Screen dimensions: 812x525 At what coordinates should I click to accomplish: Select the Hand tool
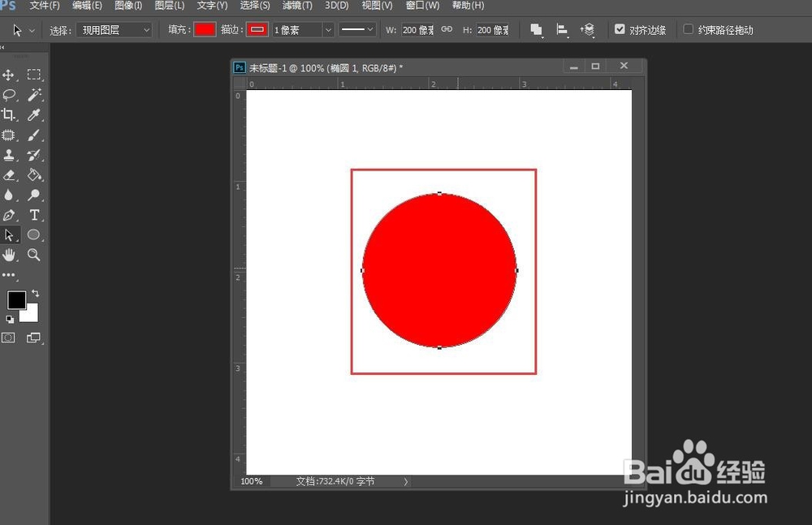[x=9, y=255]
